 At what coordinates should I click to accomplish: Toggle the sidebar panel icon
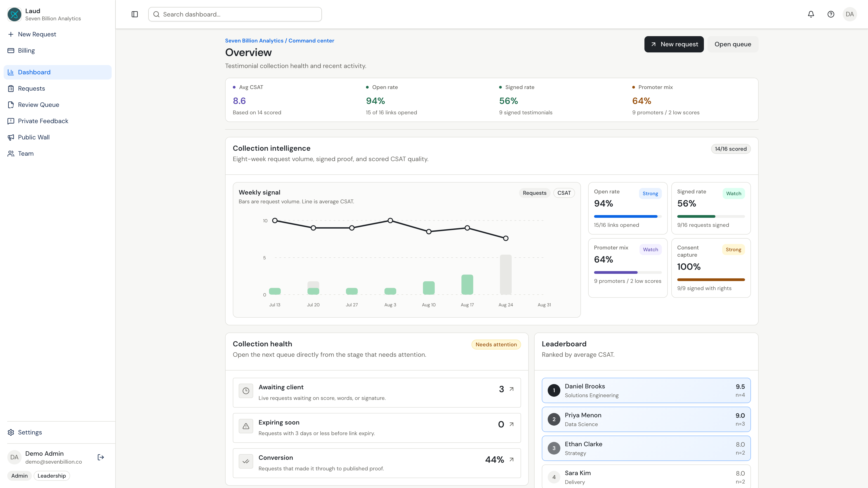135,14
